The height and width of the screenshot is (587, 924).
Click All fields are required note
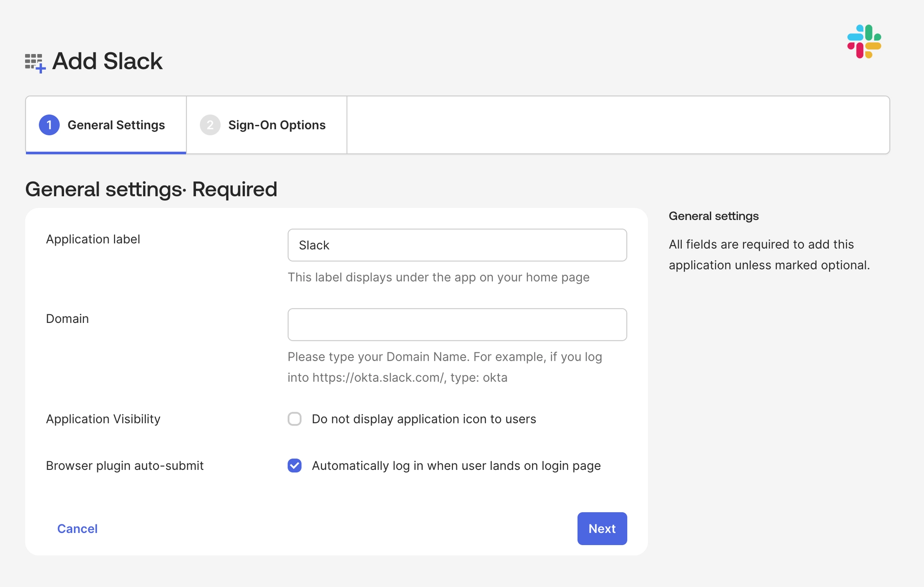click(x=769, y=254)
